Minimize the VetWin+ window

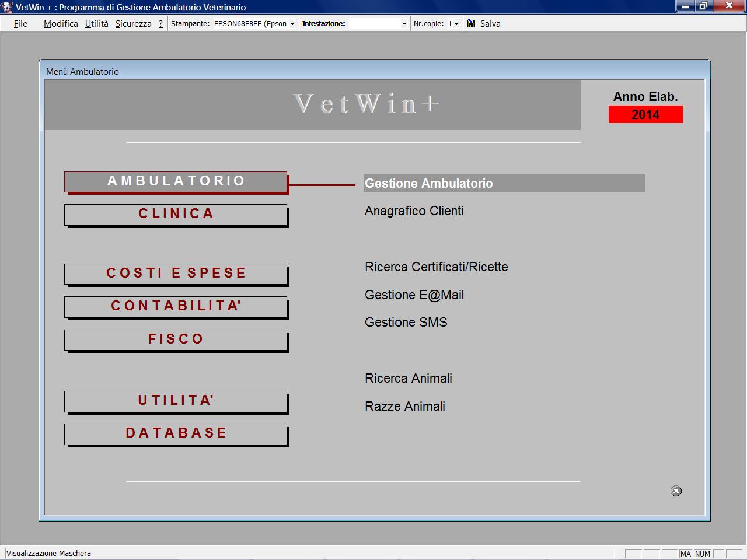coord(685,6)
